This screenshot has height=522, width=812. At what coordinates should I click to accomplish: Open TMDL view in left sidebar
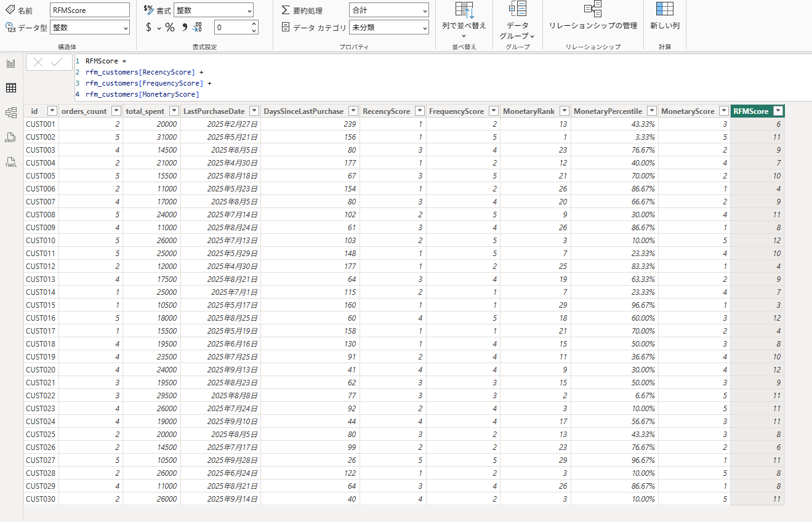[x=10, y=162]
